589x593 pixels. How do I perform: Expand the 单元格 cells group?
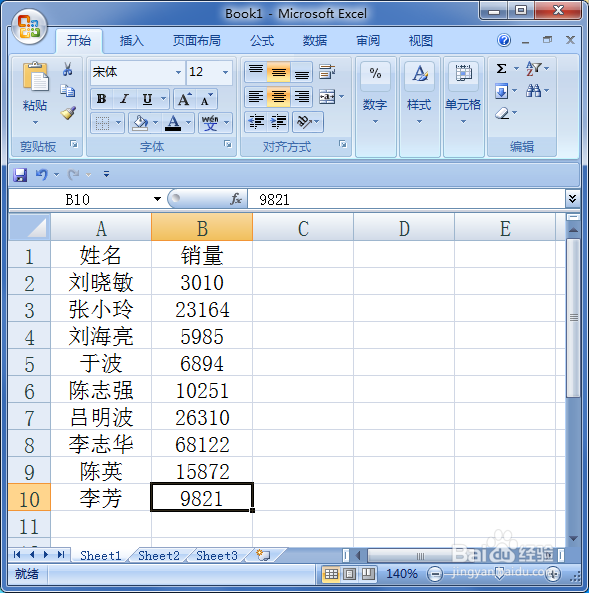[463, 122]
